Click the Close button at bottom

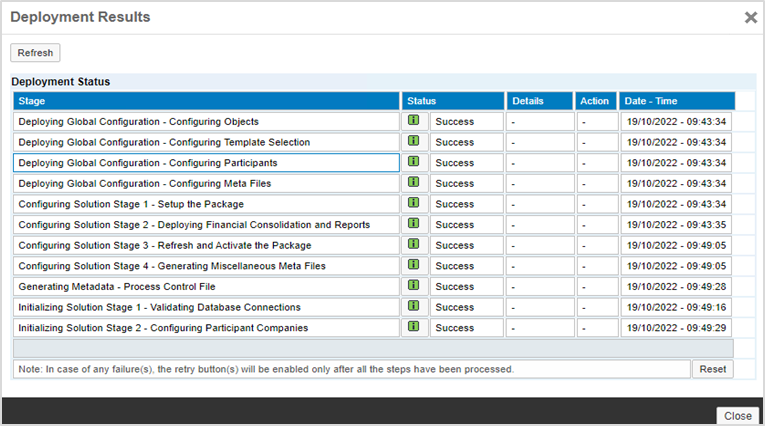pos(738,415)
